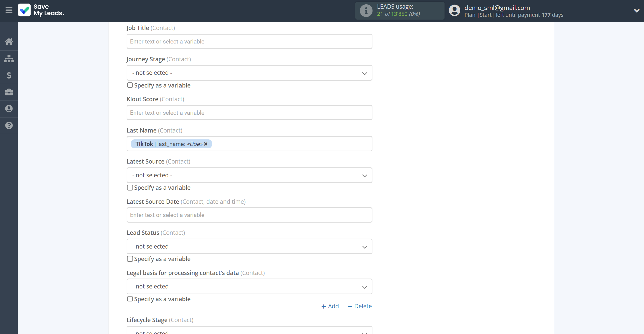The height and width of the screenshot is (334, 644).
Task: Click the Klout Score input field
Action: coord(249,113)
